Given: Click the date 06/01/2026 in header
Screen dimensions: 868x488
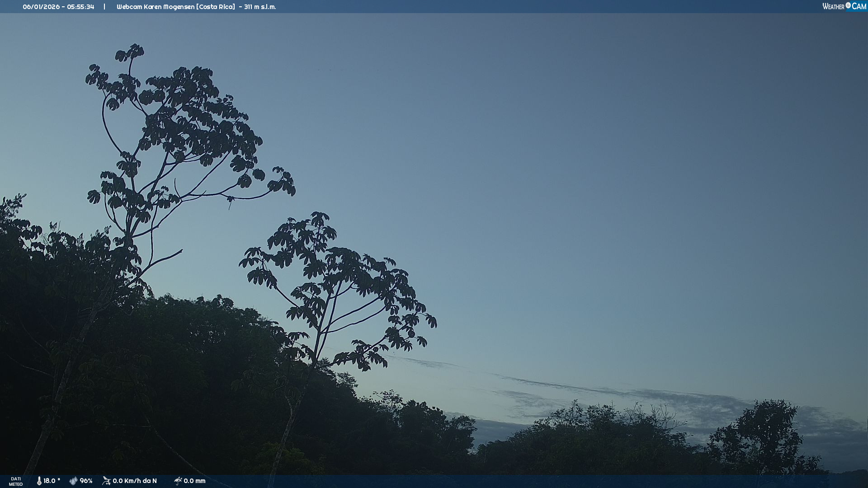Looking at the screenshot, I should pyautogui.click(x=41, y=7).
